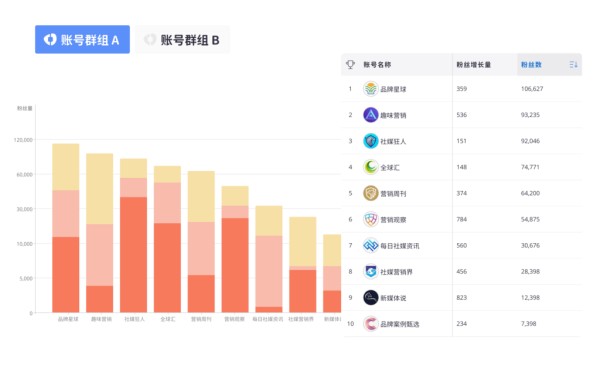Open 品牌案例甄选 pink avatar icon
The height and width of the screenshot is (390, 600).
click(370, 324)
